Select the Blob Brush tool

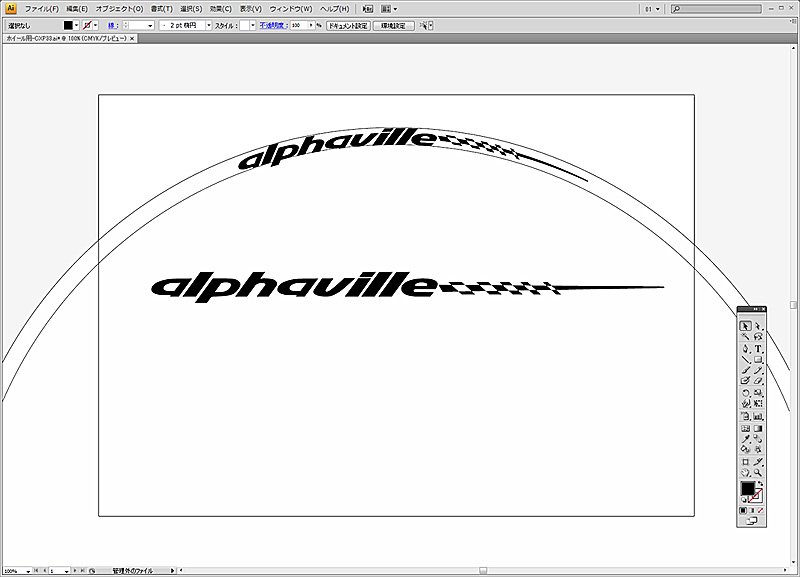click(x=745, y=381)
